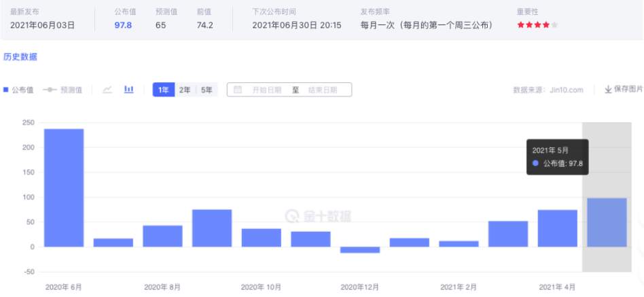
Task: Click the 前值 value 74.2
Action: coord(204,25)
